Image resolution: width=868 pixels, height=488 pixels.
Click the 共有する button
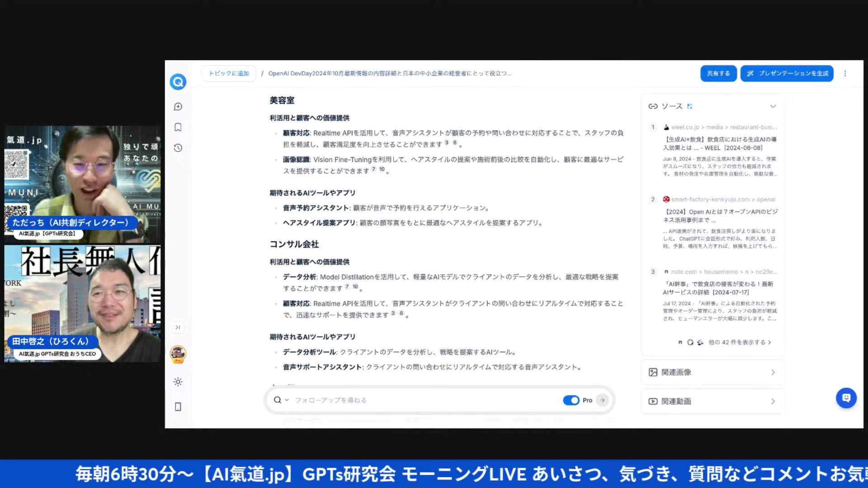pos(718,73)
